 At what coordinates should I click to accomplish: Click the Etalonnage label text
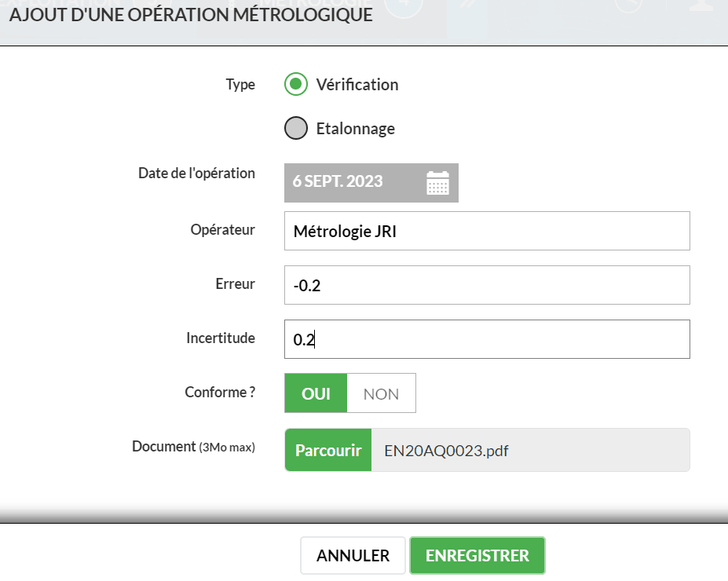(x=355, y=129)
